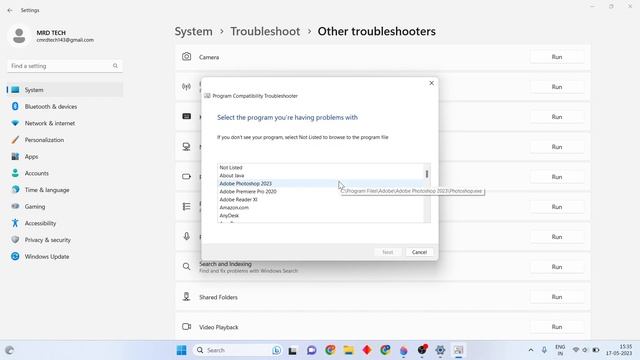Image resolution: width=640 pixels, height=360 pixels.
Task: Open the battery status tray icon
Action: (x=596, y=350)
